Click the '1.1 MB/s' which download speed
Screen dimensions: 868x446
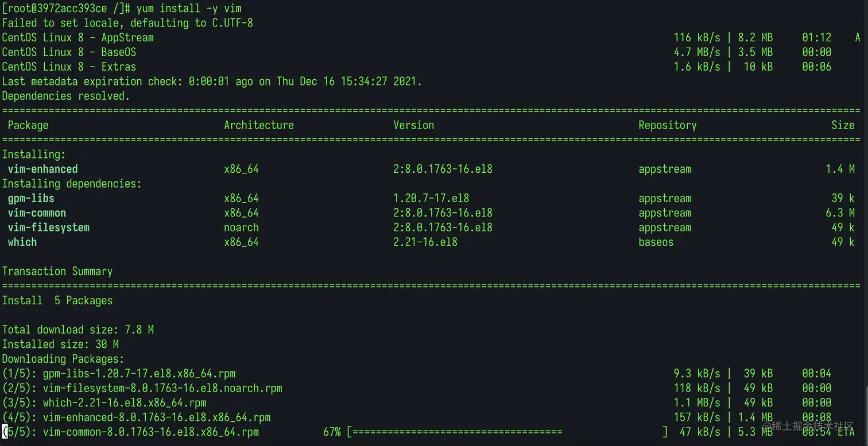tap(697, 403)
